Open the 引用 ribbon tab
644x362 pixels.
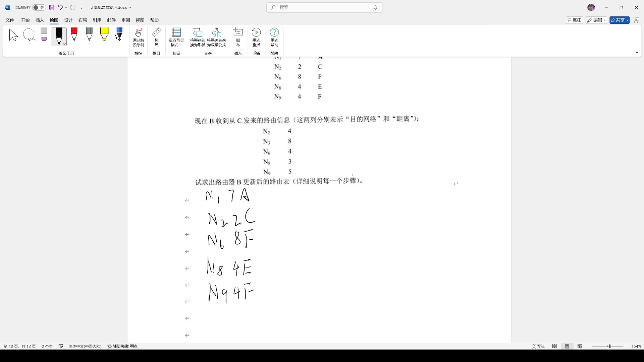(96, 20)
